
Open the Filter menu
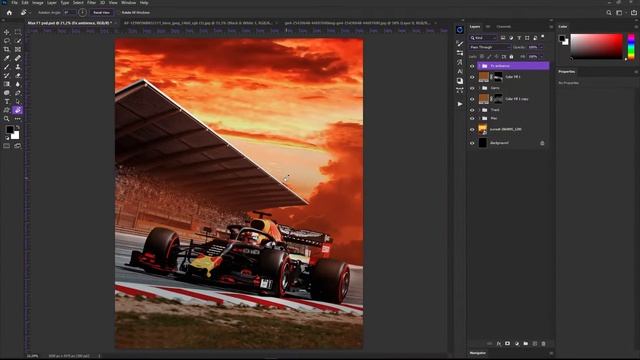tap(91, 2)
